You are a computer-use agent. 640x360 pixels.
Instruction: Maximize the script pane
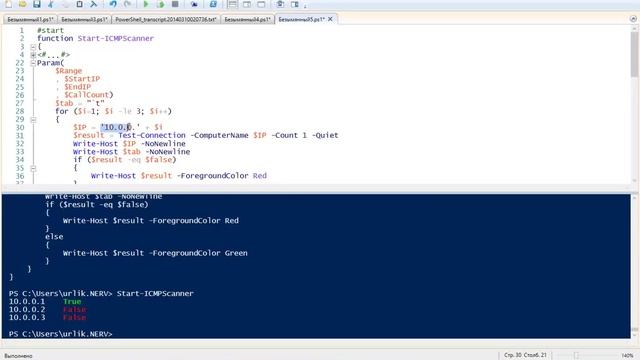pos(261,4)
